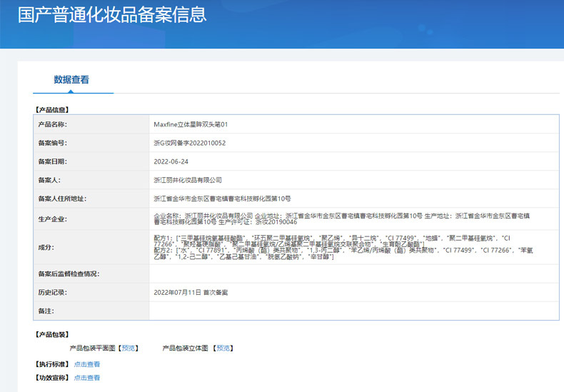
Task: Click the 产品名称 row label
Action: click(51, 124)
